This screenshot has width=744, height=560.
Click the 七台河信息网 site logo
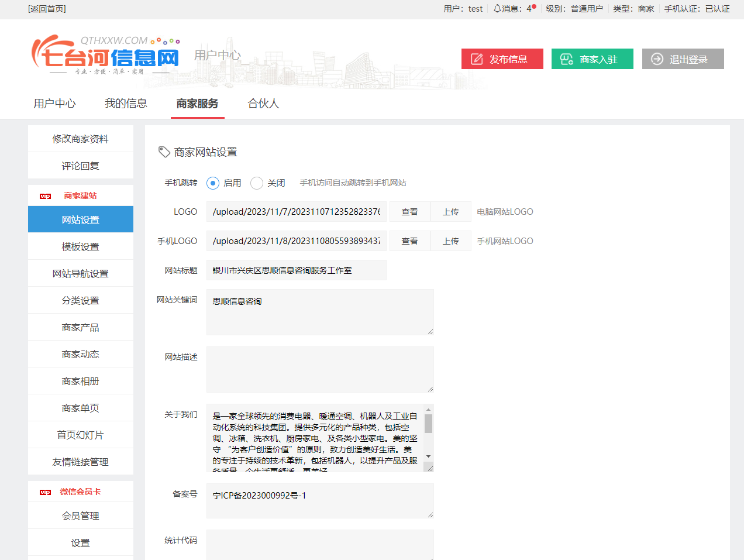(105, 56)
